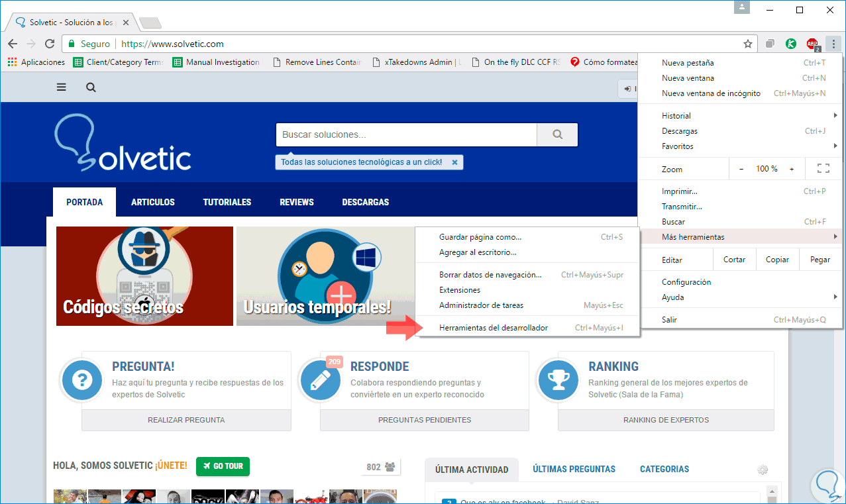Click the AdBlock Plus extension icon
The image size is (846, 504).
pos(812,44)
